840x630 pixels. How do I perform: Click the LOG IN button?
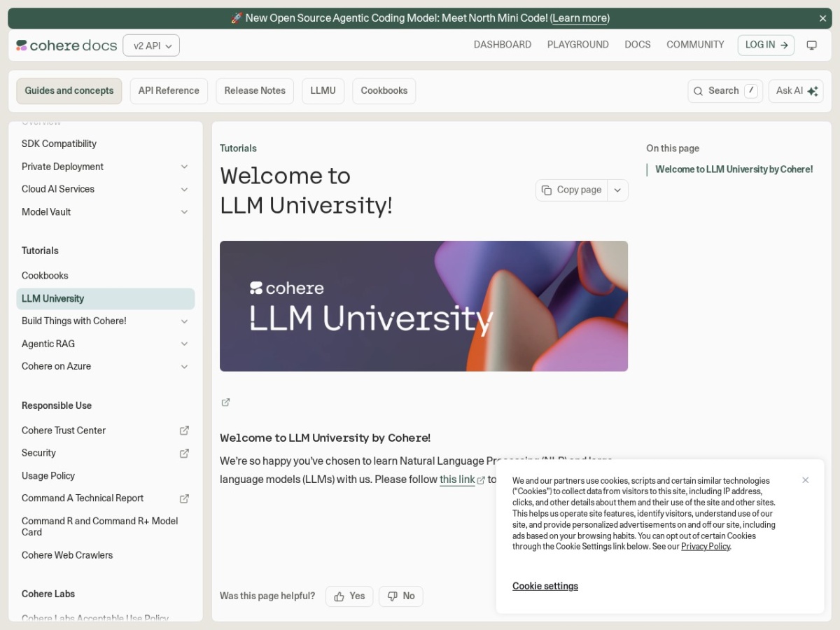pyautogui.click(x=766, y=45)
